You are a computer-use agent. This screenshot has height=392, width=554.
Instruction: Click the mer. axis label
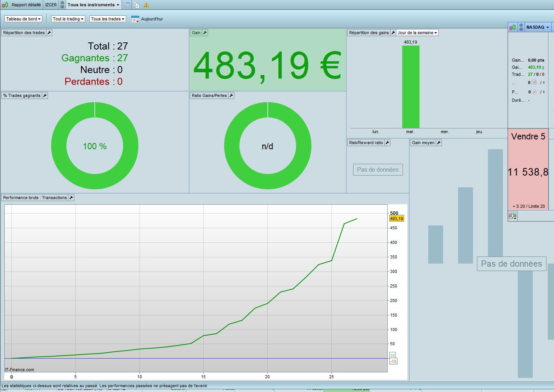click(445, 132)
